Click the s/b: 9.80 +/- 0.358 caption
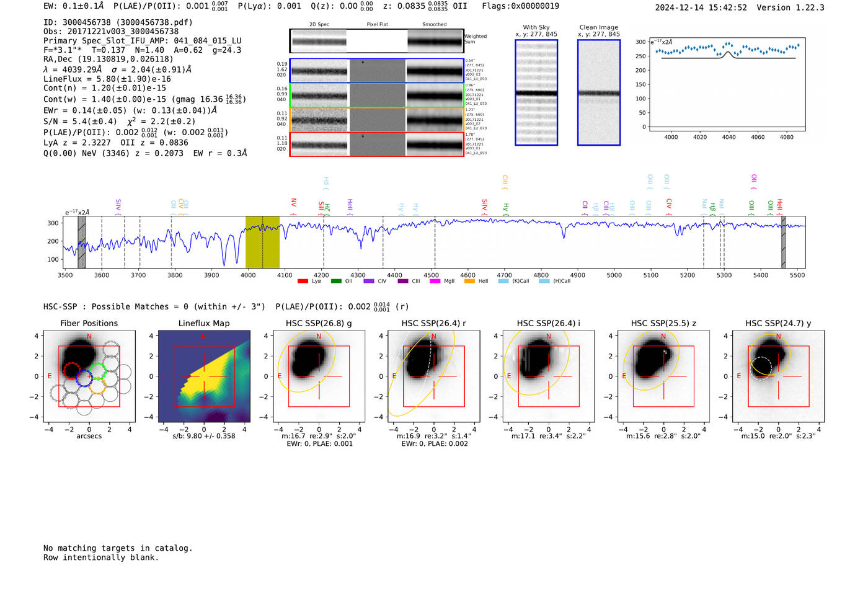Screen dimensions: 868x591 pyautogui.click(x=204, y=436)
